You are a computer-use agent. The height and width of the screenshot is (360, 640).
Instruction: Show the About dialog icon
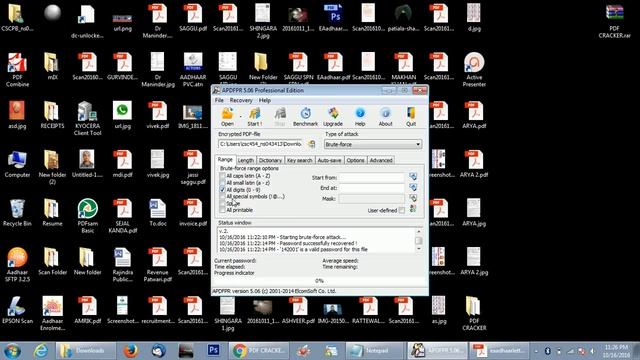click(385, 117)
